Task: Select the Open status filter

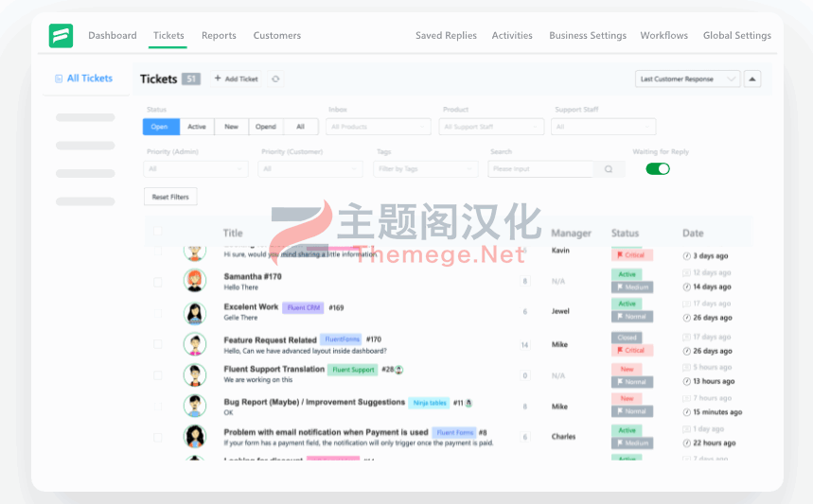Action: pos(161,127)
